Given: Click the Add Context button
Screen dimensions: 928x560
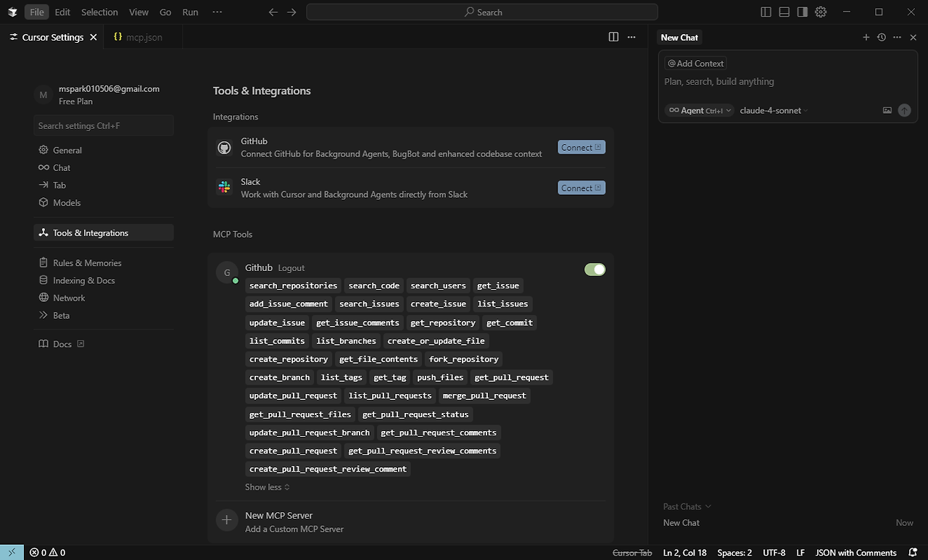Looking at the screenshot, I should (696, 64).
